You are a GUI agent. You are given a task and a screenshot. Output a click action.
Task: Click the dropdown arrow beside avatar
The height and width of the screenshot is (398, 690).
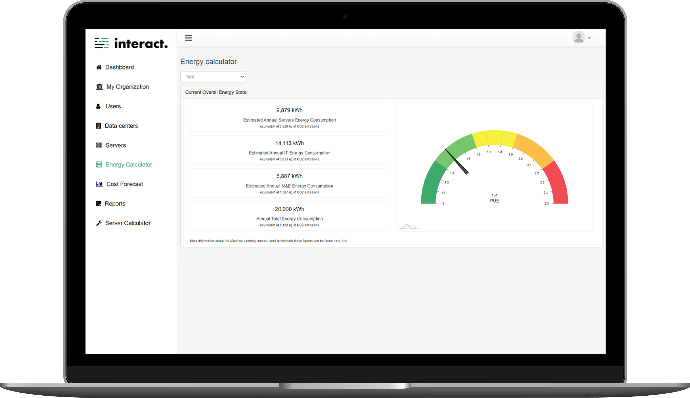590,38
